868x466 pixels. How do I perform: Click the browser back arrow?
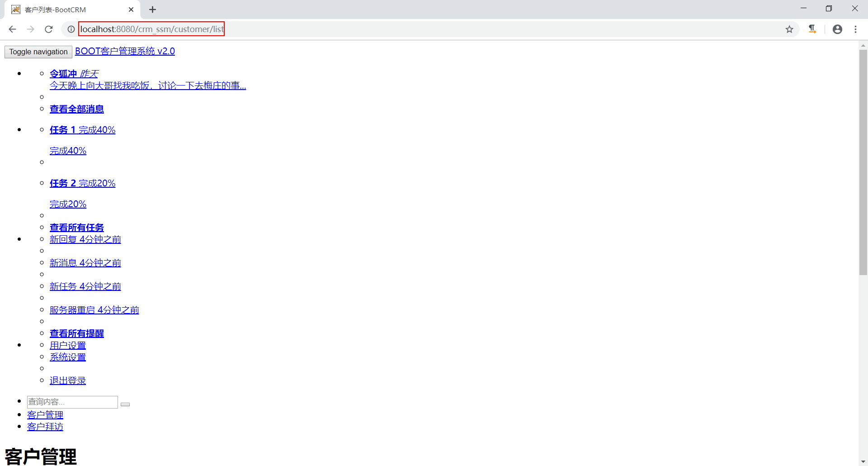point(12,29)
